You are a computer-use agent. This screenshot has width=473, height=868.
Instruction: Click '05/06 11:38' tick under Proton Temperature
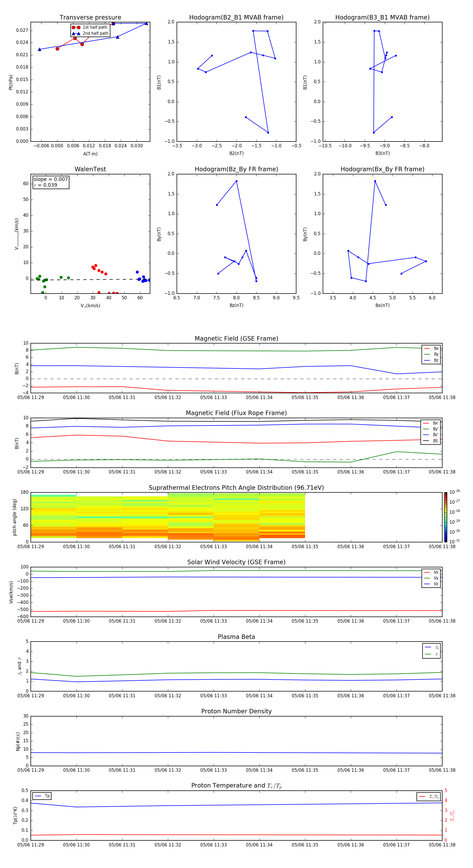pos(442,845)
